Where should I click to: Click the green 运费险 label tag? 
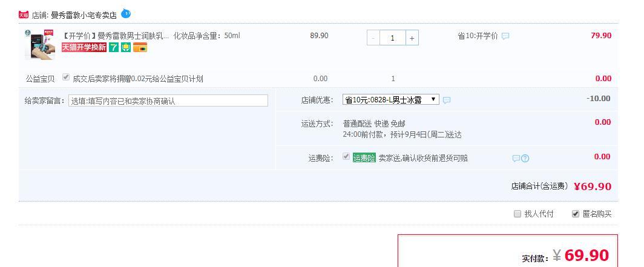tap(364, 158)
